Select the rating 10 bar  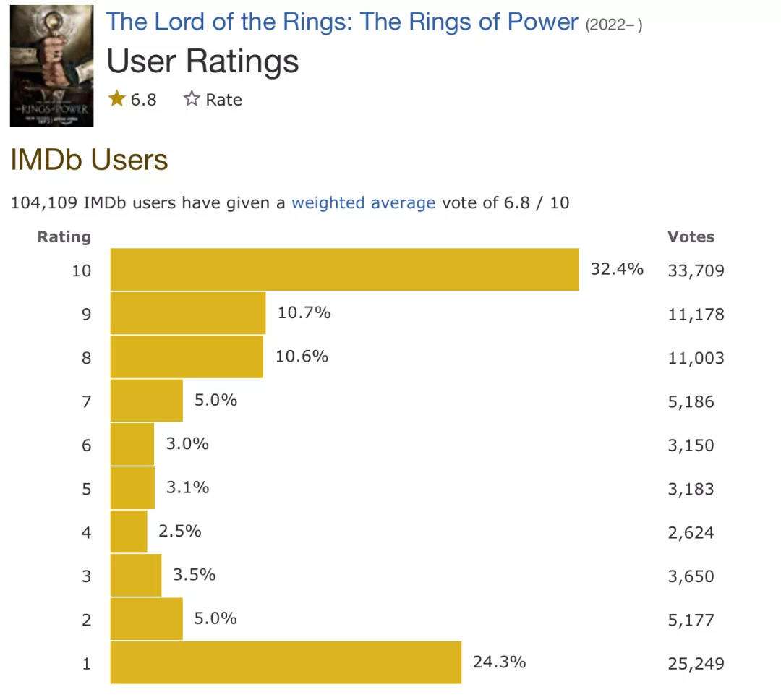click(345, 270)
